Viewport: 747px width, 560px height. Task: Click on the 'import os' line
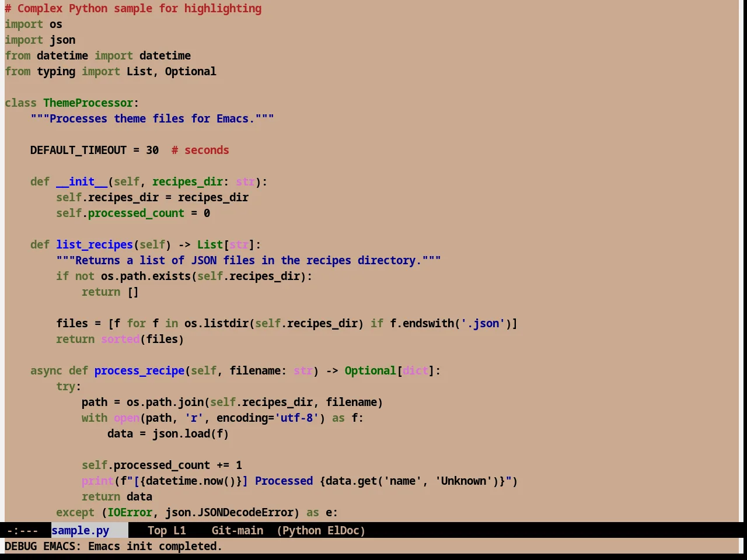[33, 24]
